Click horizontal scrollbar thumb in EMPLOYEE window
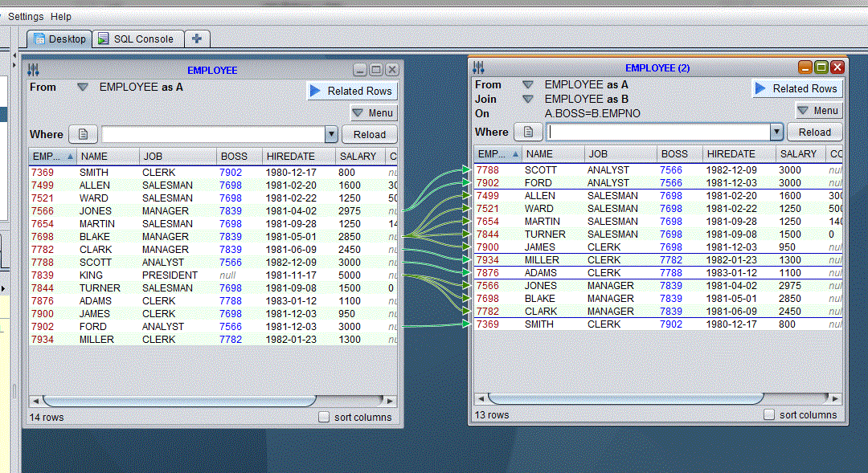Screen dimensions: 868x473 click(179, 401)
